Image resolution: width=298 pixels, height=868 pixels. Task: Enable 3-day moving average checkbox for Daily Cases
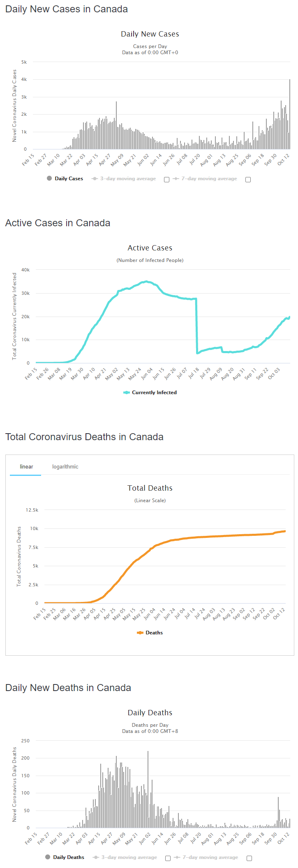coord(166,179)
